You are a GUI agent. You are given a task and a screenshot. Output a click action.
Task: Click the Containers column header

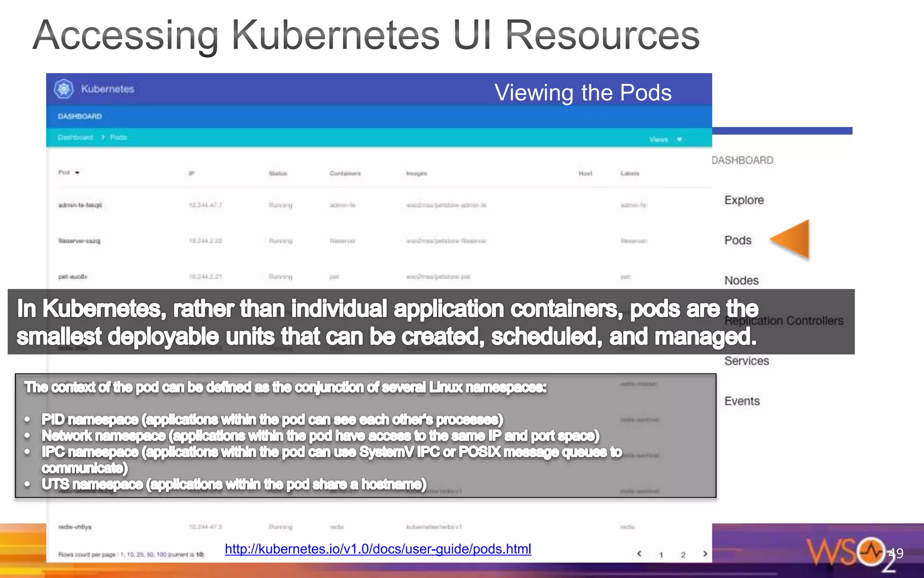pyautogui.click(x=345, y=173)
